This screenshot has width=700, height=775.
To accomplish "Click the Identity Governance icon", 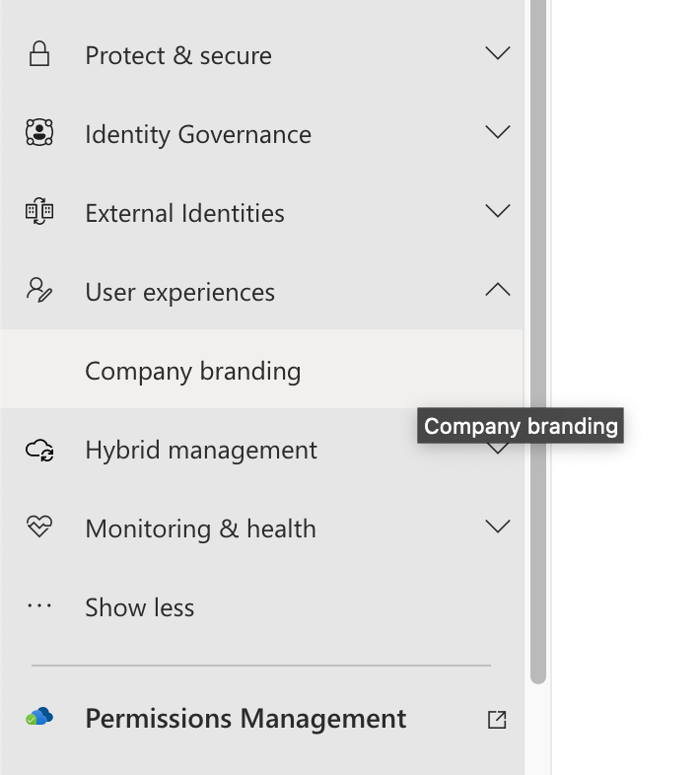I will (39, 132).
